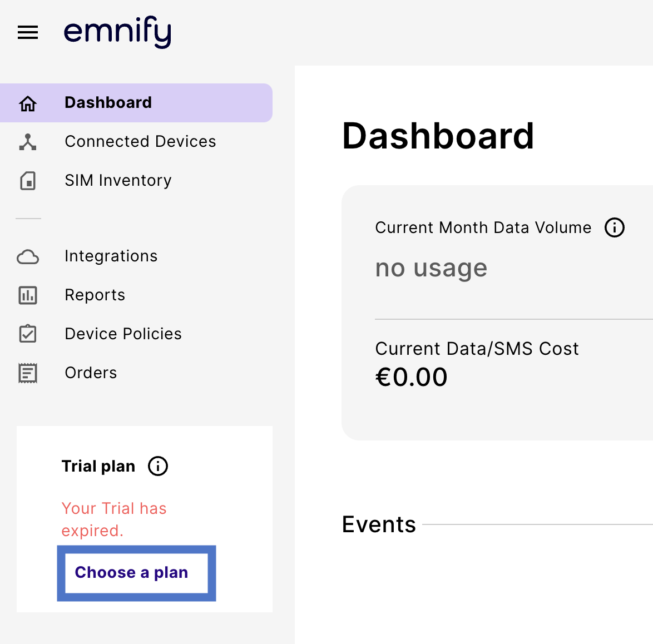The width and height of the screenshot is (653, 644).
Task: Navigate to Integrations
Action: pyautogui.click(x=111, y=256)
